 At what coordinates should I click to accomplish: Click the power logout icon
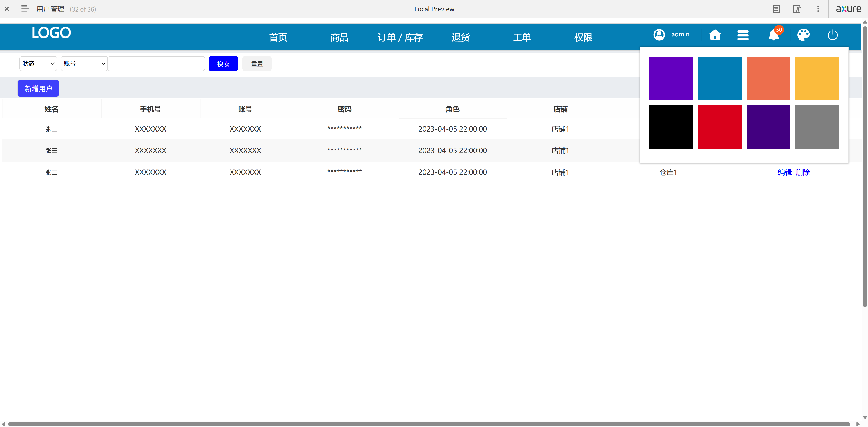coord(833,35)
